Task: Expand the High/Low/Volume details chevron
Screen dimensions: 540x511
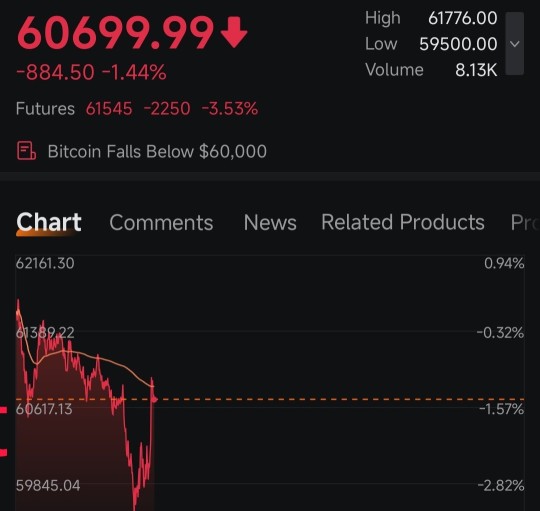Action: 515,44
